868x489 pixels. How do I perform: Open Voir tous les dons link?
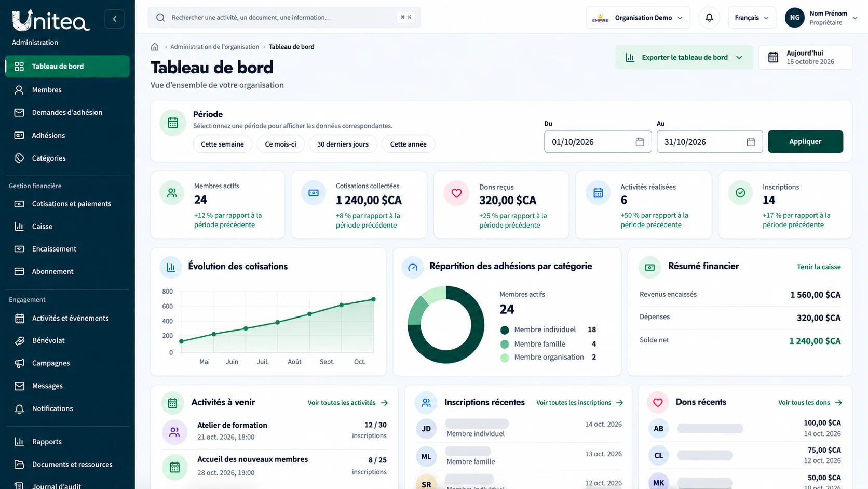pyautogui.click(x=810, y=403)
